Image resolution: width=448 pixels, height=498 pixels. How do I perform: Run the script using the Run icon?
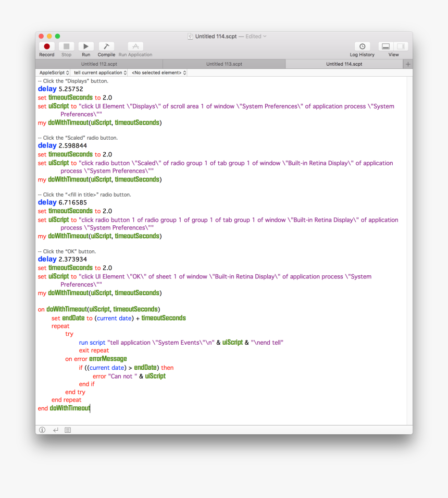click(85, 46)
